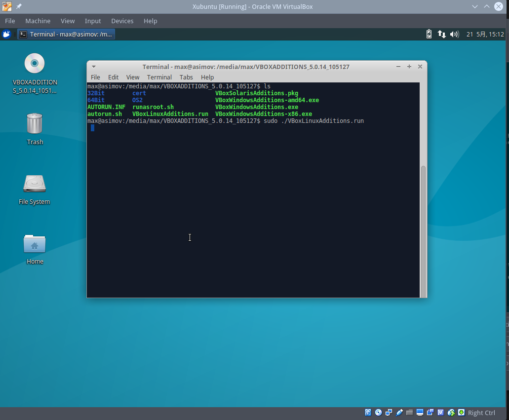The height and width of the screenshot is (420, 509).
Task: Click the keyboard capture green arrow icon
Action: (461, 413)
